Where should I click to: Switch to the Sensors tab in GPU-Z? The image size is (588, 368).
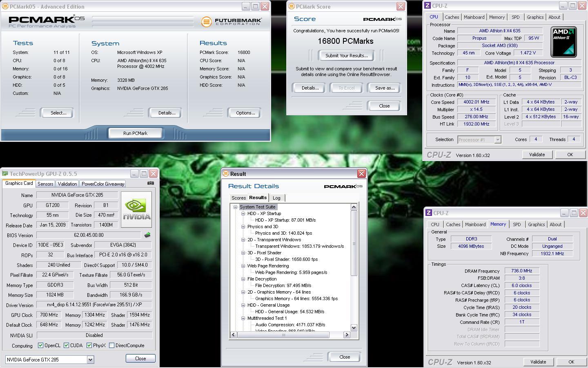45,184
